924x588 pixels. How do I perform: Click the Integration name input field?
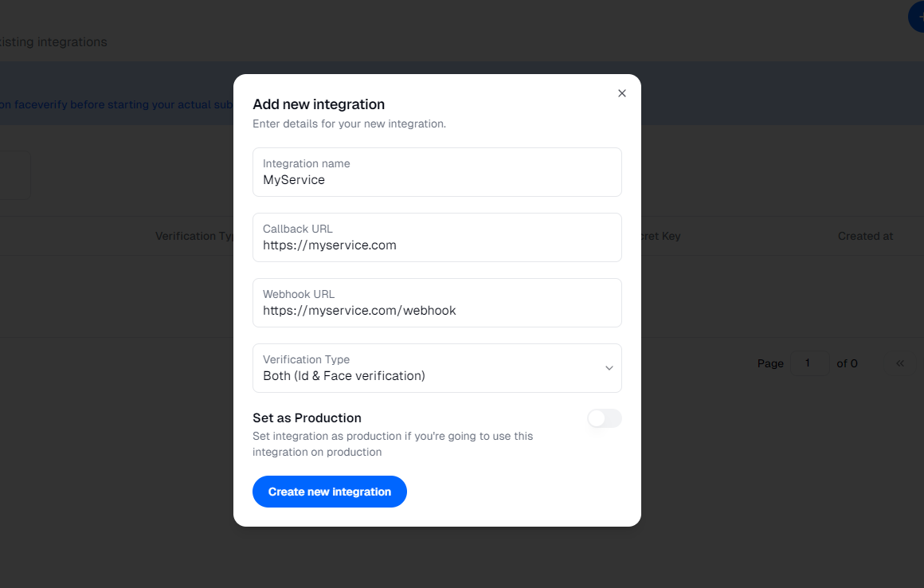tap(437, 180)
